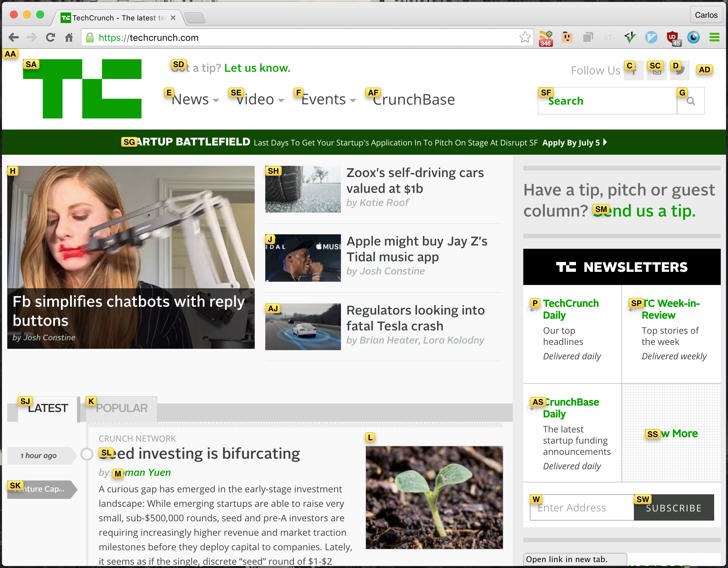The width and height of the screenshot is (728, 568).
Task: Bookmark the page with the star icon
Action: pyautogui.click(x=525, y=37)
